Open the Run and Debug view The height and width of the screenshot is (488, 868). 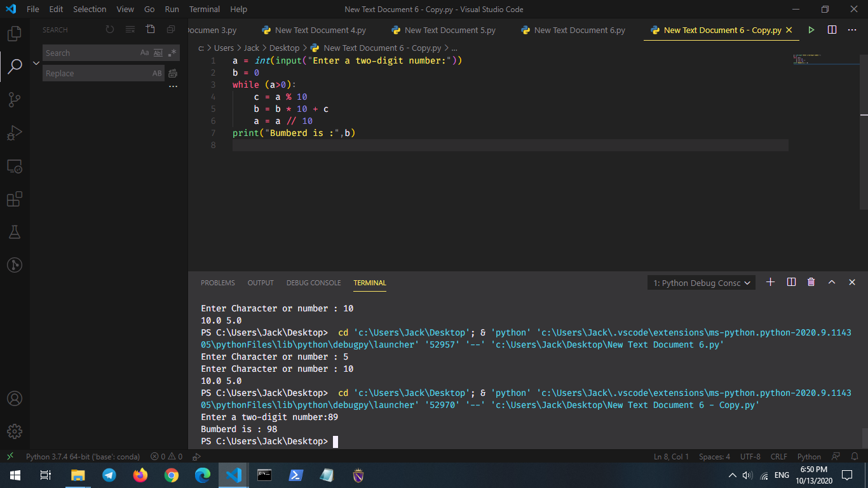pos(14,133)
